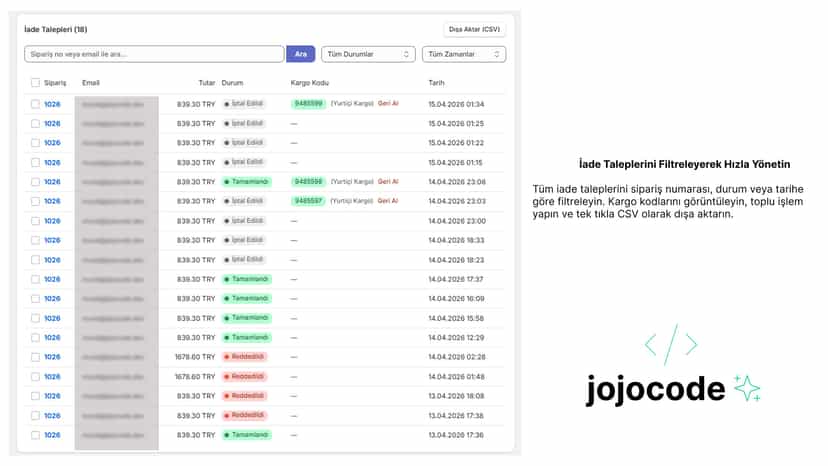Click the Tamamlandı badge in the 13.04.2026 17:36 row

pyautogui.click(x=247, y=435)
